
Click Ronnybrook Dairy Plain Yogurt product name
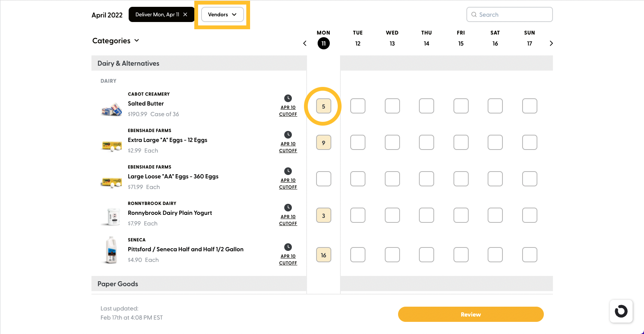point(170,213)
